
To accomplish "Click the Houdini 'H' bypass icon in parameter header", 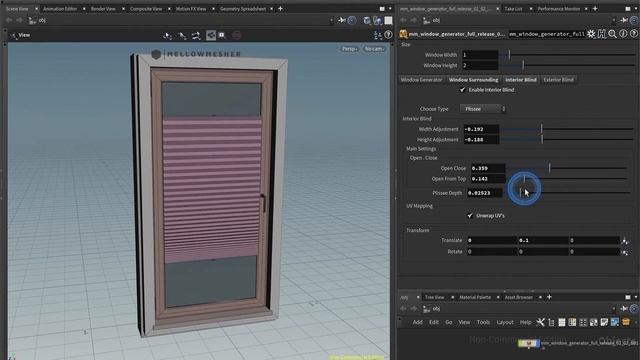I will pos(602,34).
